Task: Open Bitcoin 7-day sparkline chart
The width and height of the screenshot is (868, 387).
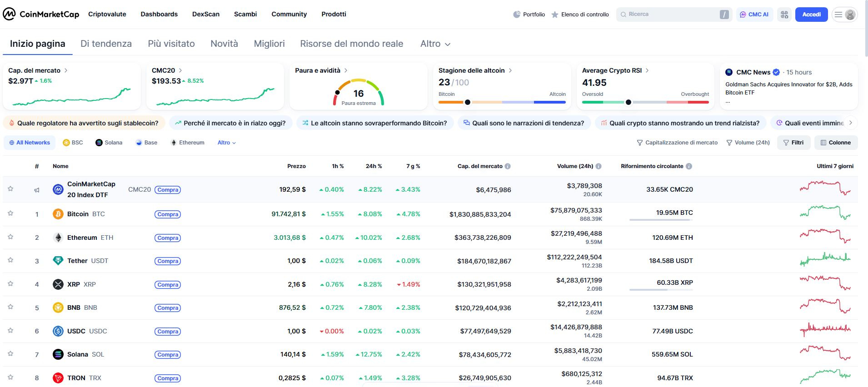Action: click(x=825, y=212)
